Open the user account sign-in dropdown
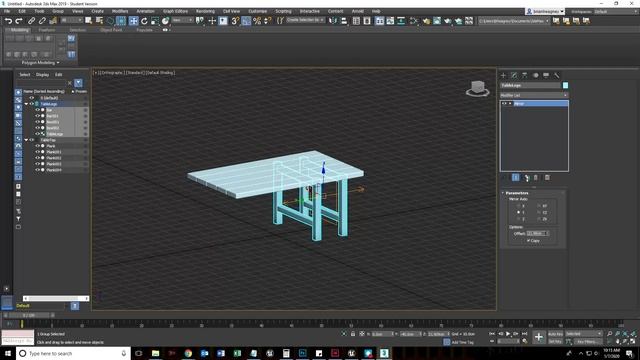Screen dimensions: 640x360 (545, 11)
